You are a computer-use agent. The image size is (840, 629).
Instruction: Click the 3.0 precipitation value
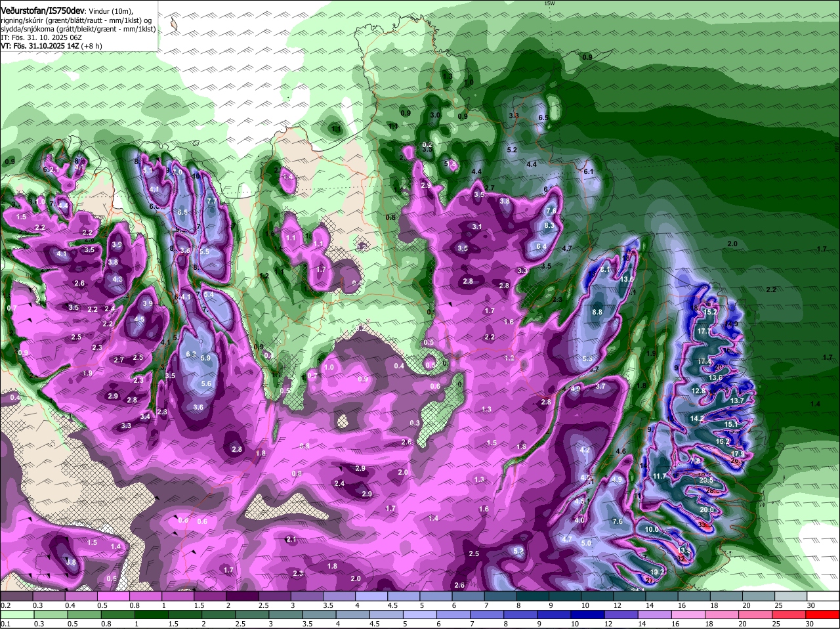tap(434, 116)
